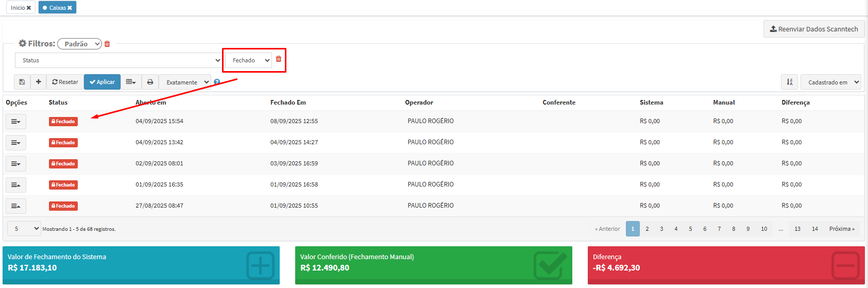Go to page 2 of results
Image resolution: width=868 pixels, height=288 pixels.
coord(647,229)
